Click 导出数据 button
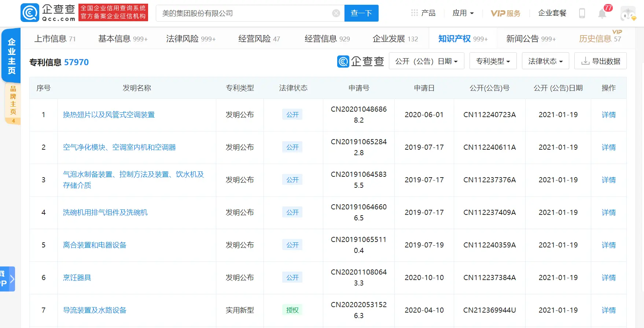This screenshot has height=328, width=644. coord(600,61)
